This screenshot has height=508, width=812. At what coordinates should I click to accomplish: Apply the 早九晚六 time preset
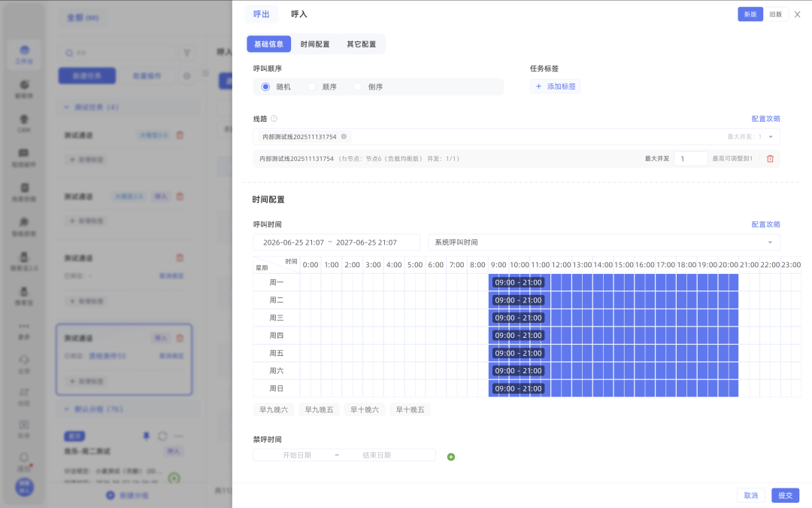pos(274,409)
